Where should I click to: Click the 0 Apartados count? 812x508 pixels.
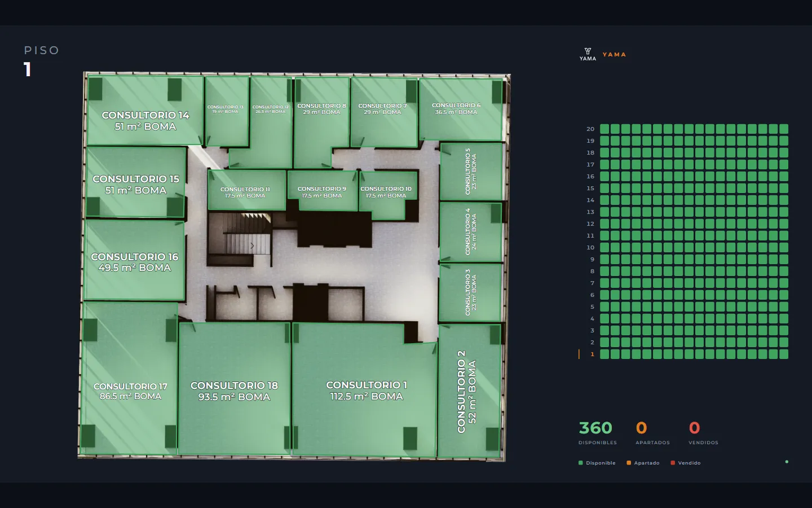click(x=642, y=428)
